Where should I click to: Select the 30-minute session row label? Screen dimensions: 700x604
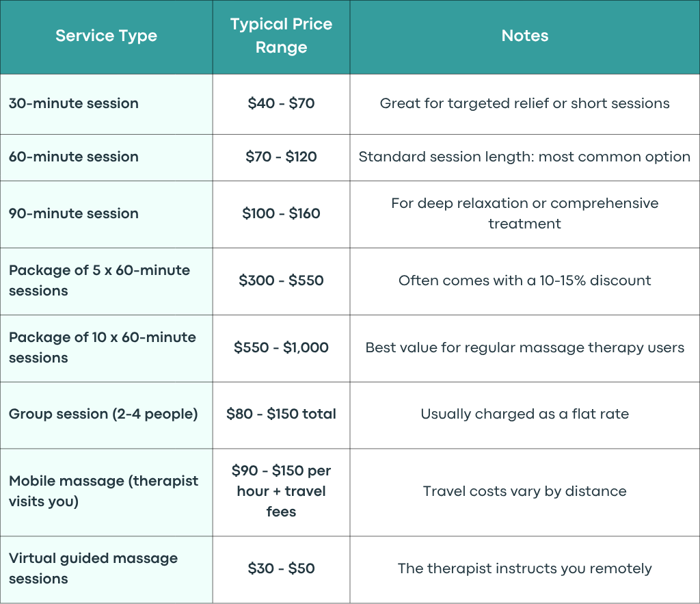[x=74, y=104]
